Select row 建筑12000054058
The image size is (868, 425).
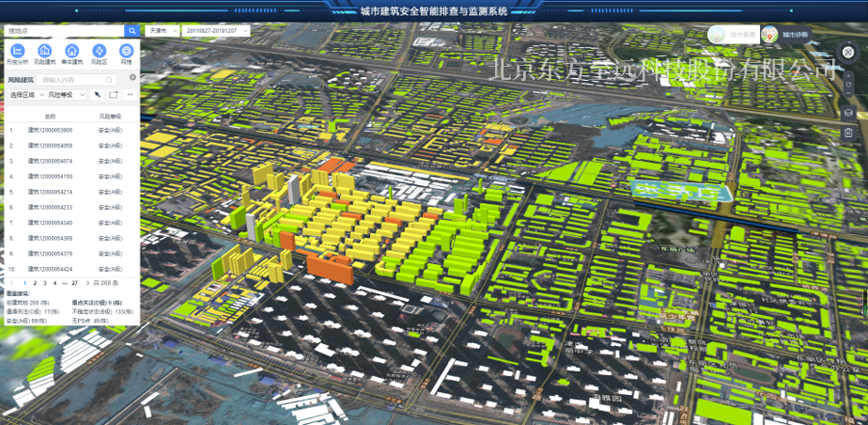click(72, 146)
